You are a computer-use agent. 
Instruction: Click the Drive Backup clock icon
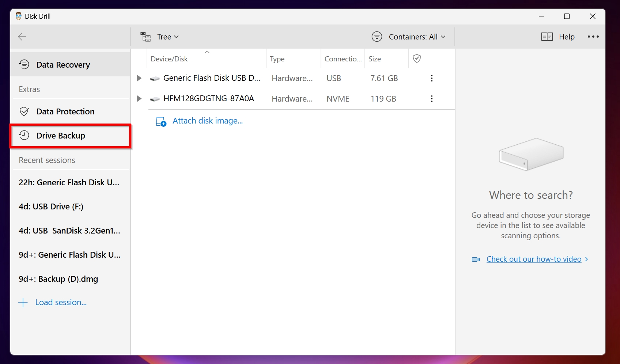(x=24, y=135)
